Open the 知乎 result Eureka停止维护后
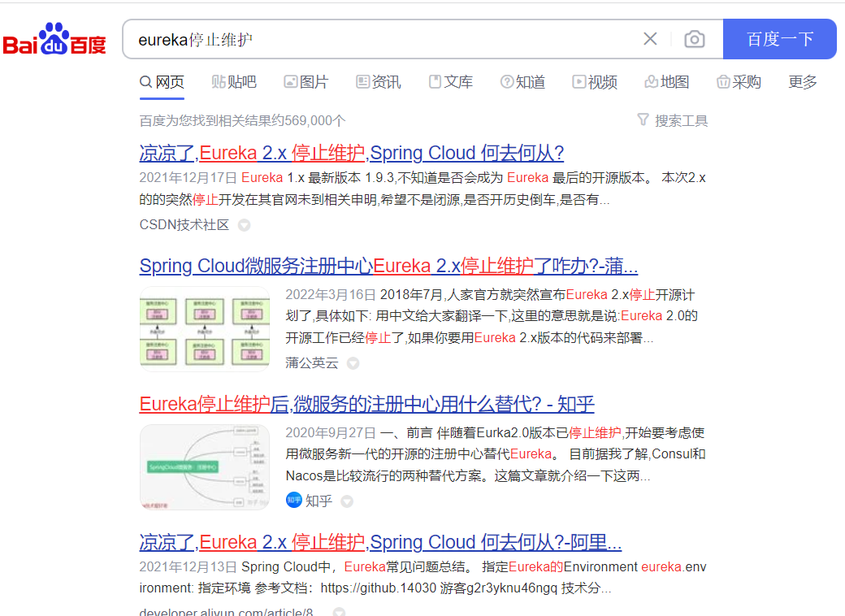 366,404
